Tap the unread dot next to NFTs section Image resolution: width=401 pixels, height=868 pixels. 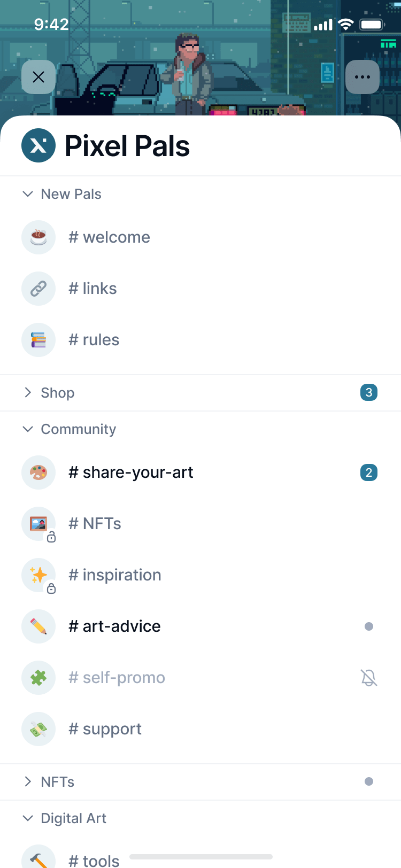point(368,781)
